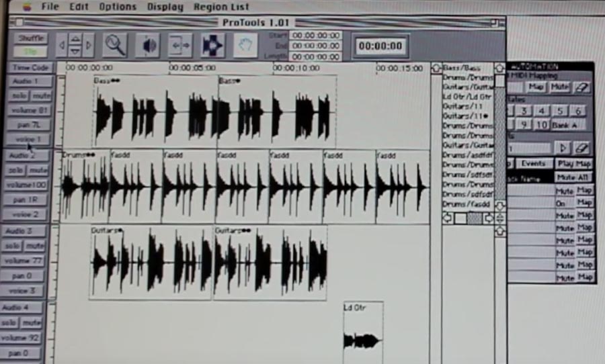Select the Trim tool with opposing arrows
Image resolution: width=605 pixels, height=364 pixels.
[x=180, y=45]
